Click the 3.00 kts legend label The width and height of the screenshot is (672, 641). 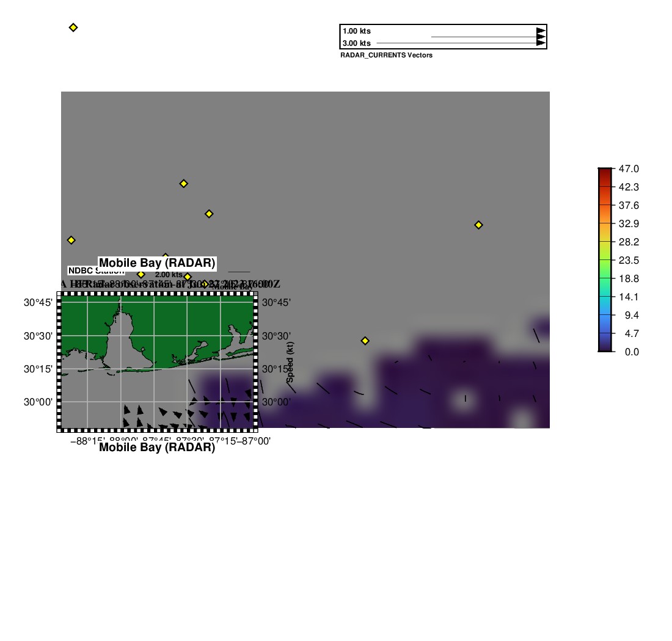(x=356, y=43)
